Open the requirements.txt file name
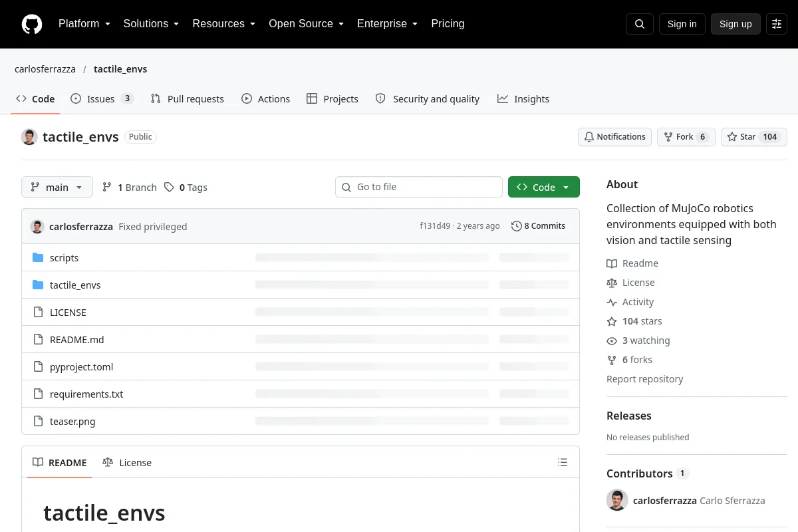798x532 pixels. click(x=86, y=394)
